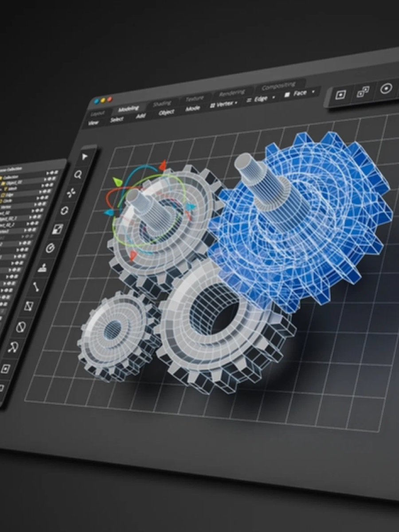Toggle visibility icons on Circle row
Viewport: 399px width, 532px height.
pyautogui.click(x=41, y=198)
